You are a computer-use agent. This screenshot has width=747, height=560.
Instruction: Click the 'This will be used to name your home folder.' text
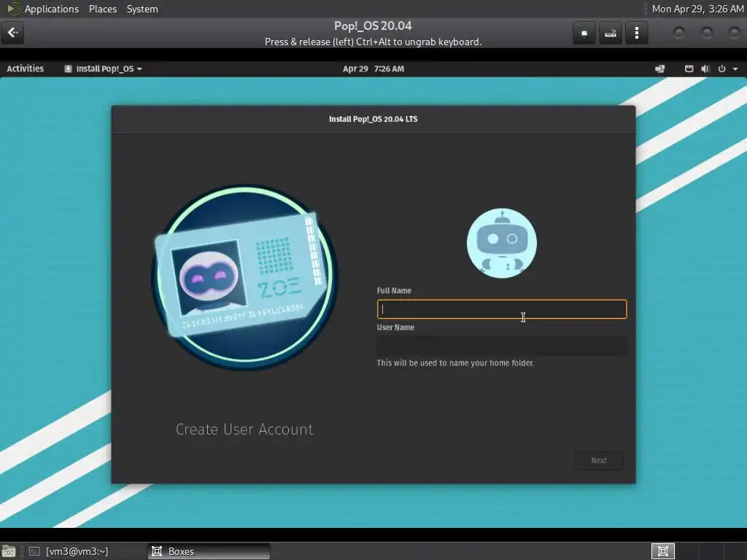point(455,363)
